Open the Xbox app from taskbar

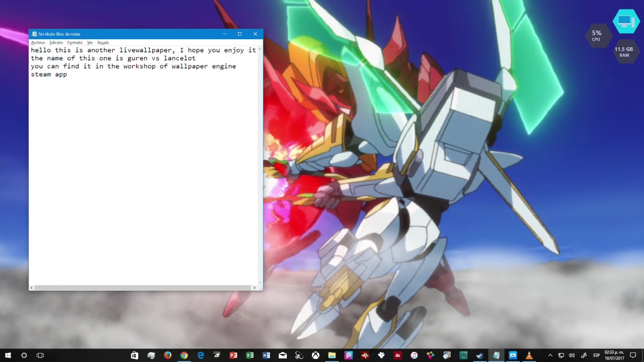[315, 355]
